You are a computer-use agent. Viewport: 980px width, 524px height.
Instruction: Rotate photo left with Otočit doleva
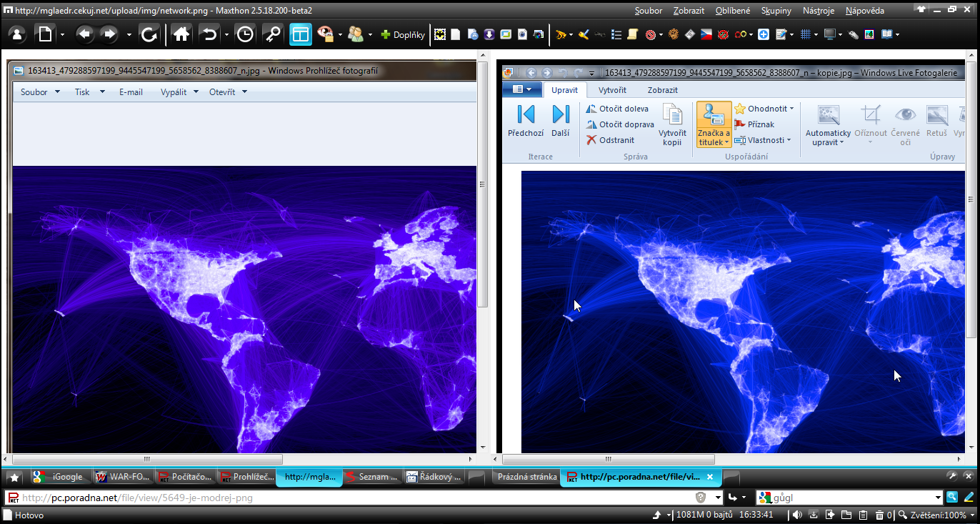[618, 109]
